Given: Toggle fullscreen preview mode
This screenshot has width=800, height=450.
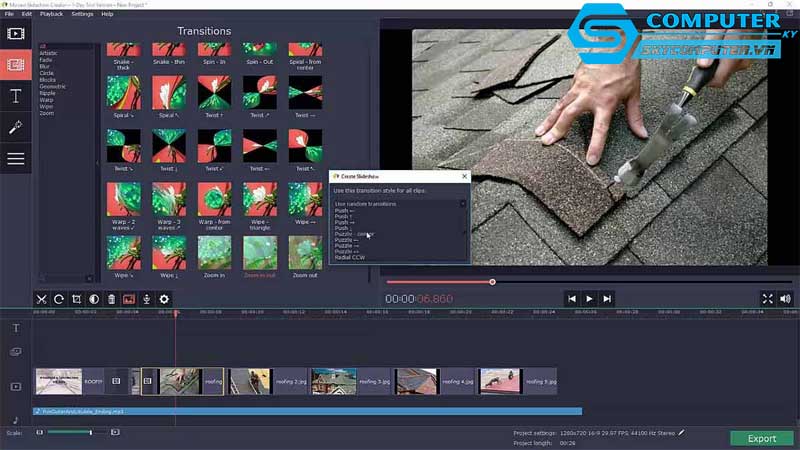Looking at the screenshot, I should [x=767, y=298].
